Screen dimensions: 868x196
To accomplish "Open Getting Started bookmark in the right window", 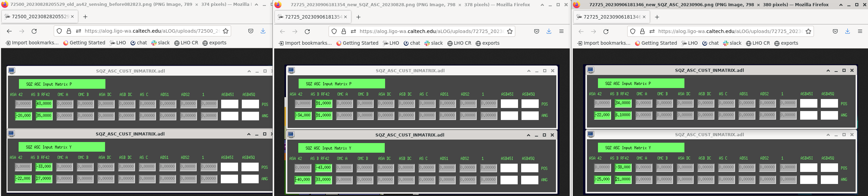I will (x=656, y=43).
